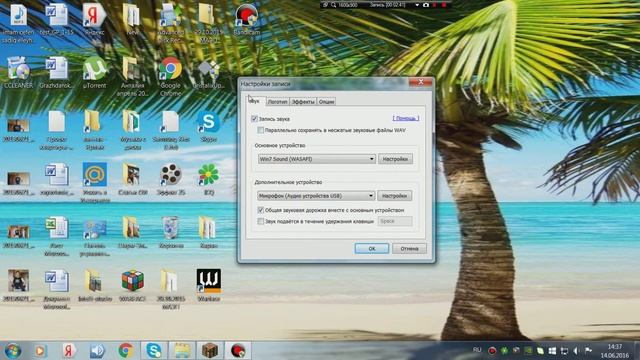640x360 pixels.
Task: Click Настройки button for main device
Action: 395,159
